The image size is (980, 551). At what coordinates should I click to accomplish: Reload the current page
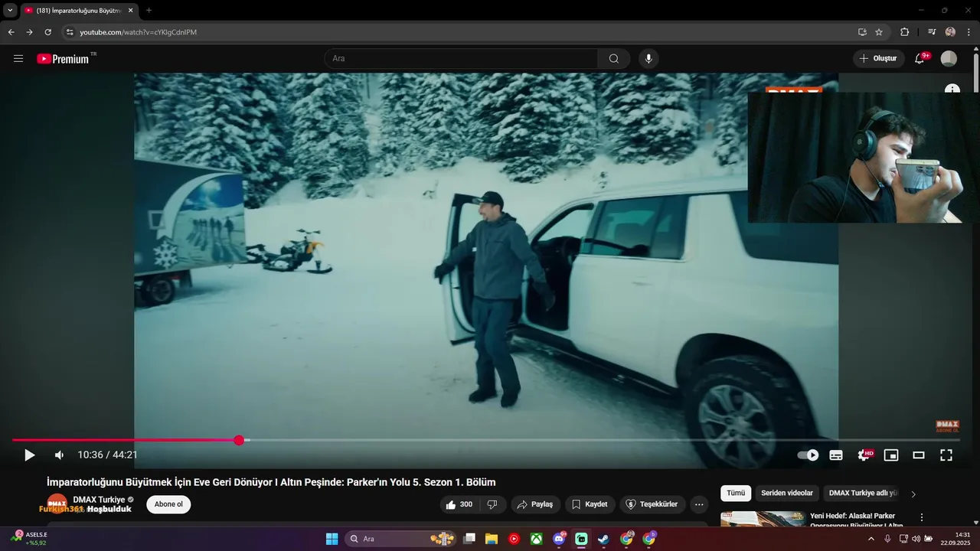48,32
